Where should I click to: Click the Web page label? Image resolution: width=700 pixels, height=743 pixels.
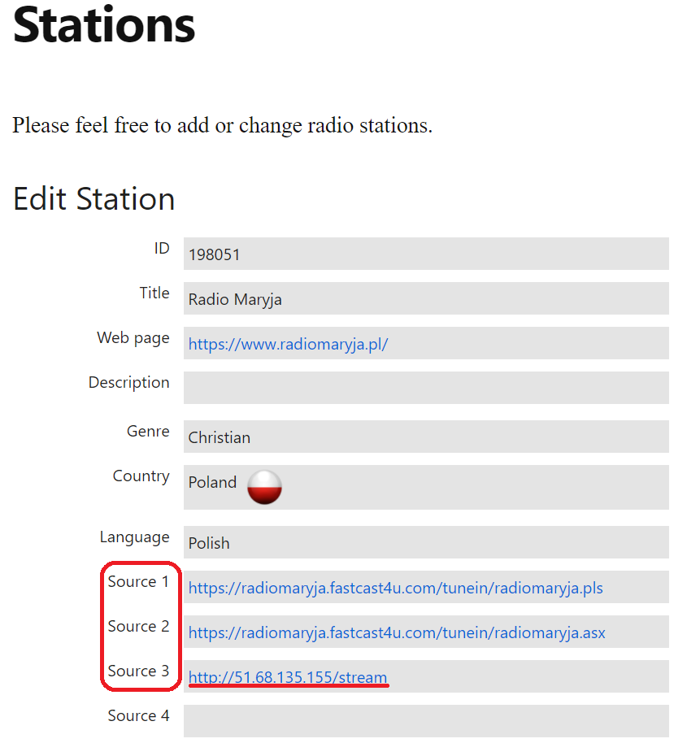coord(133,338)
